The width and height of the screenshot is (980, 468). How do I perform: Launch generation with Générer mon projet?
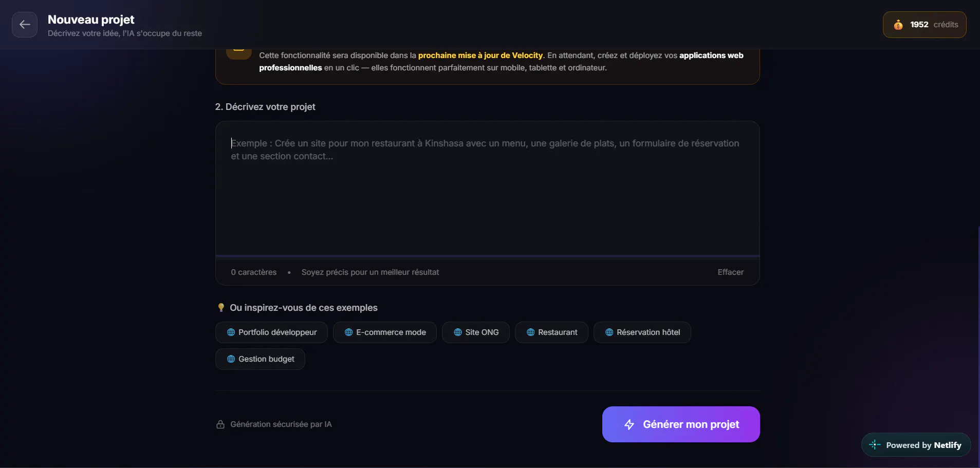point(681,424)
